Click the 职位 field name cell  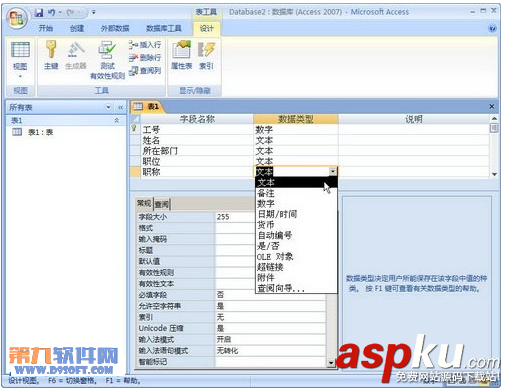(197, 161)
